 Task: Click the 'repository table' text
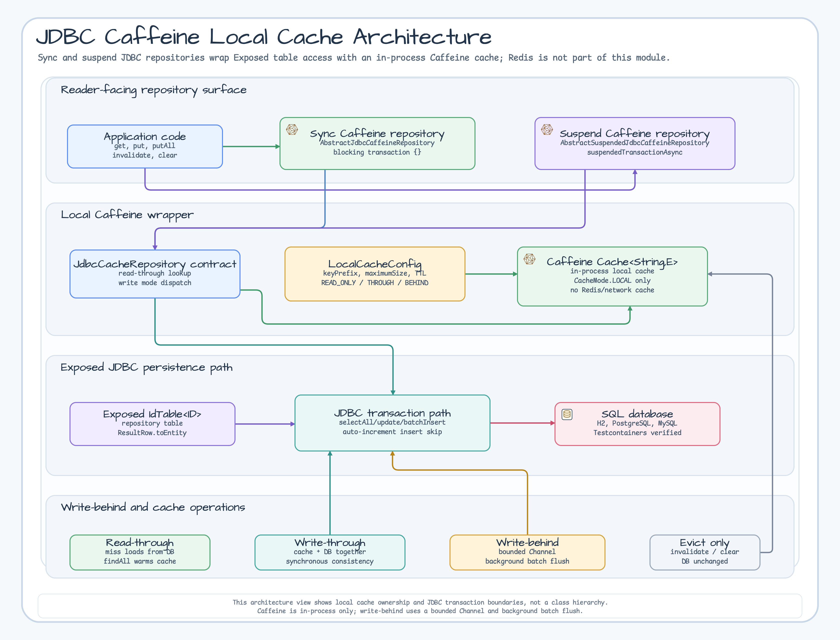[x=152, y=423]
